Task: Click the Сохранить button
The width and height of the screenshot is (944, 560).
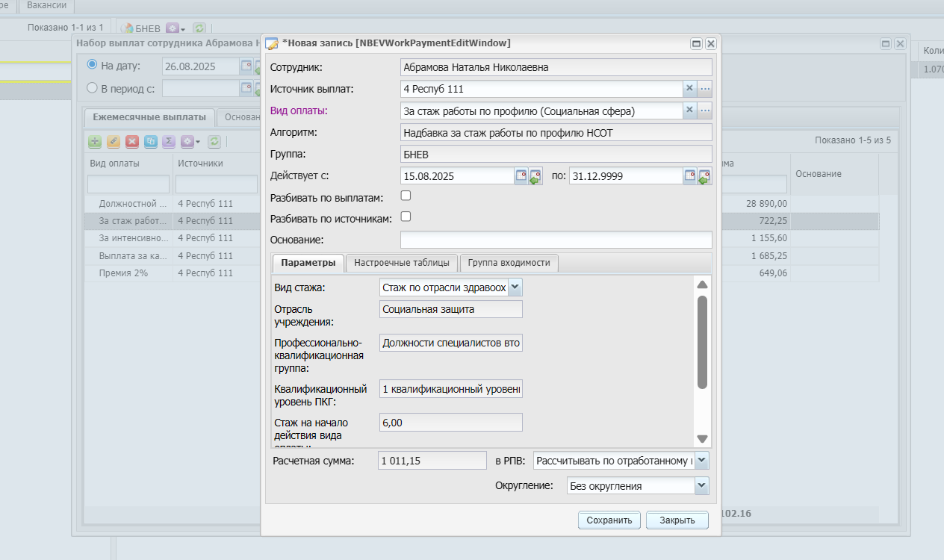Action: [609, 520]
